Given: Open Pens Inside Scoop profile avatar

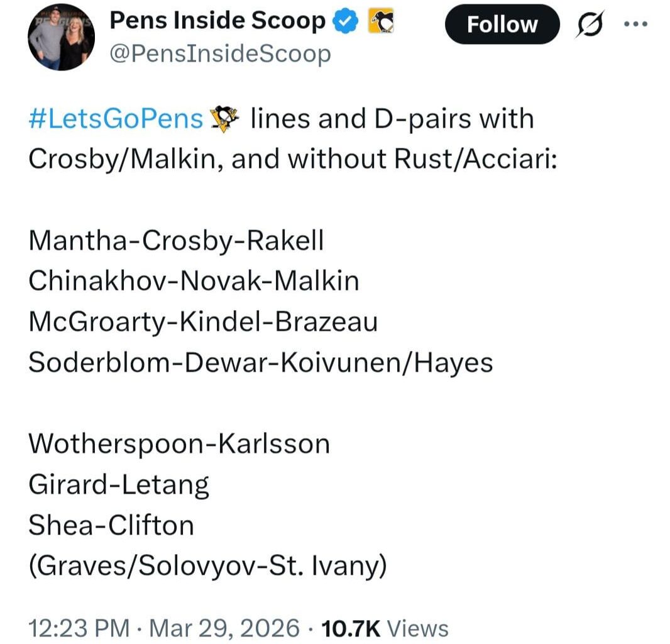Looking at the screenshot, I should click(x=61, y=36).
